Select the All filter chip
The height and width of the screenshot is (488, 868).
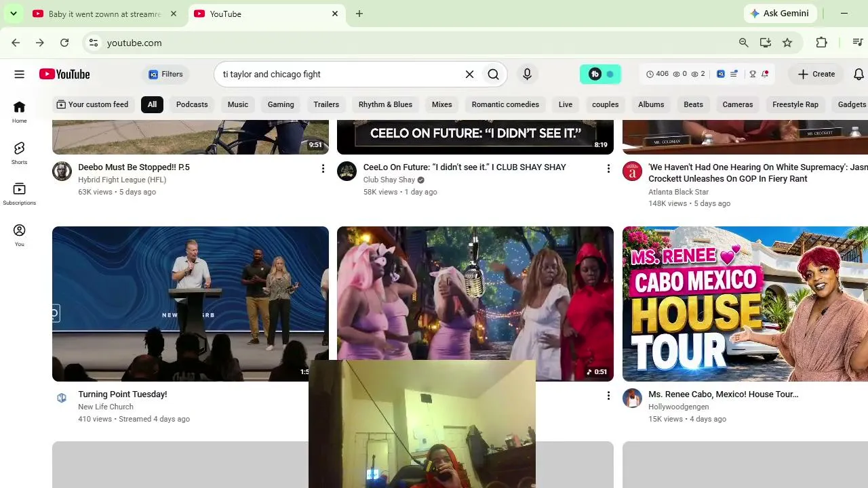[x=152, y=104]
